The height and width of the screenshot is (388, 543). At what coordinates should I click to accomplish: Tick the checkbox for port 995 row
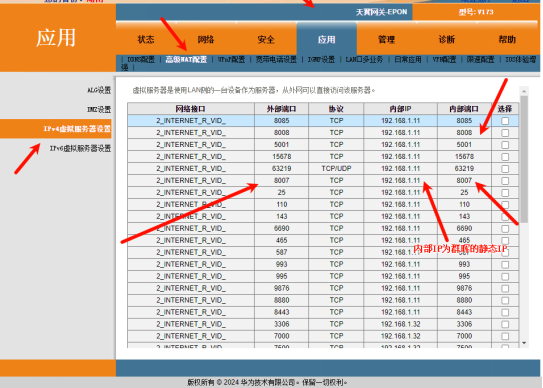click(x=505, y=276)
